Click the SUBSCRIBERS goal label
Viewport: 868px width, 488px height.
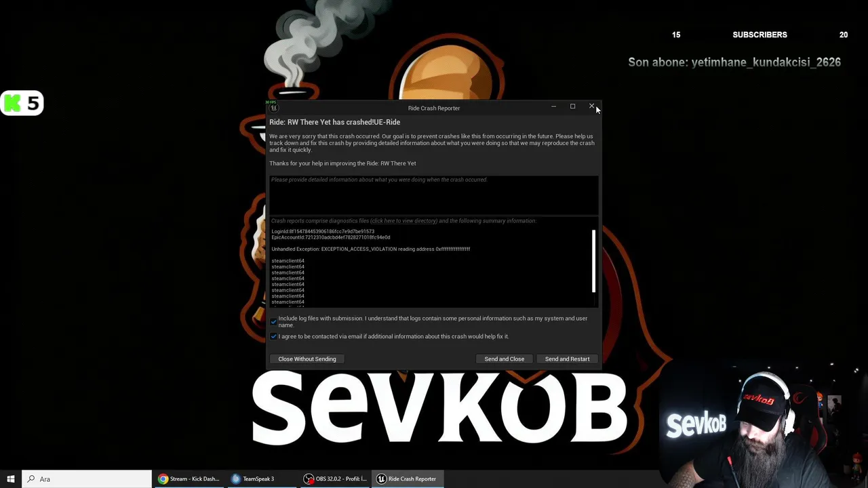(759, 35)
